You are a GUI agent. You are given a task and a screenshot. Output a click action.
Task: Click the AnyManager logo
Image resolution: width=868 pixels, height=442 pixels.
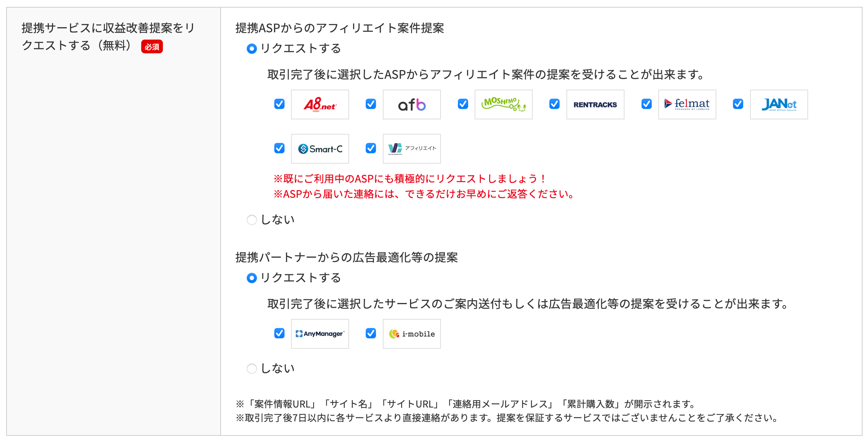(320, 334)
